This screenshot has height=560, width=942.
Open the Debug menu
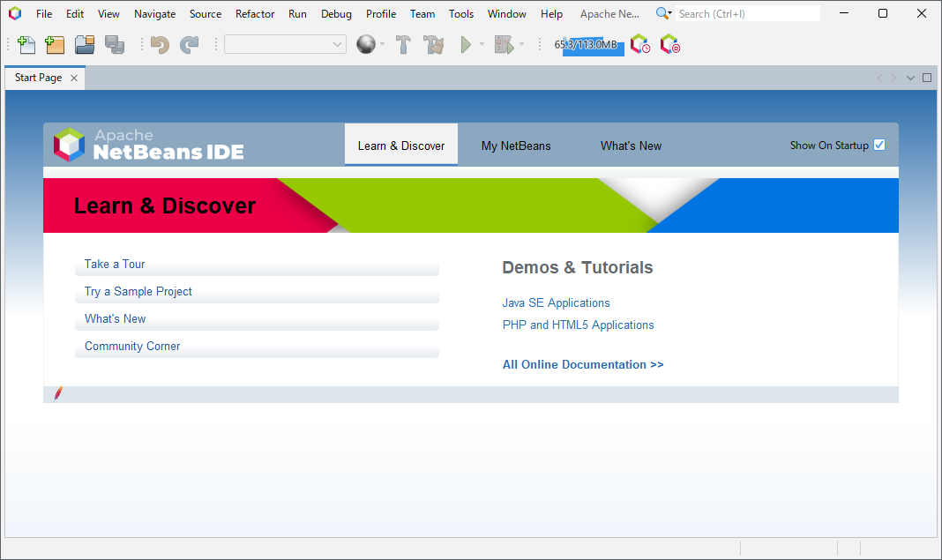click(336, 14)
